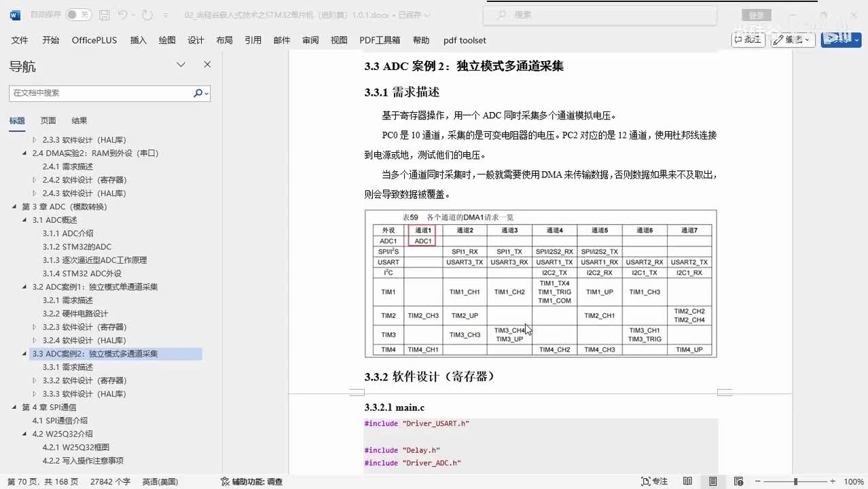Viewport: 868px width, 489px height.
Task: Open the 绘图 ribbon tab
Action: (x=167, y=40)
